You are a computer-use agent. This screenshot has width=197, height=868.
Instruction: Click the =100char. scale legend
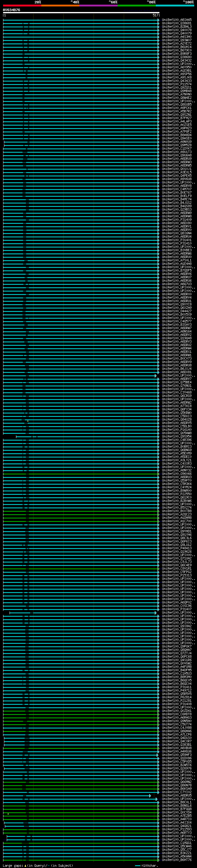click(146, 866)
